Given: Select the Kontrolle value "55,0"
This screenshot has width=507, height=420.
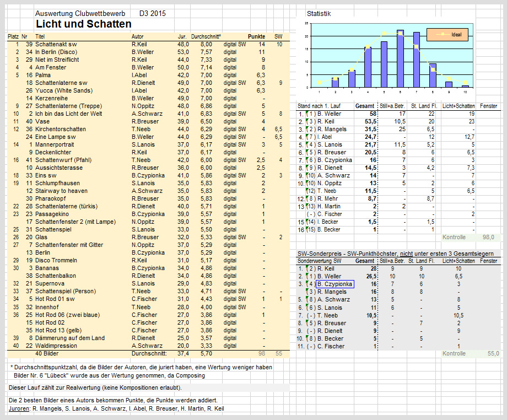Looking at the screenshot, I should (x=493, y=354).
